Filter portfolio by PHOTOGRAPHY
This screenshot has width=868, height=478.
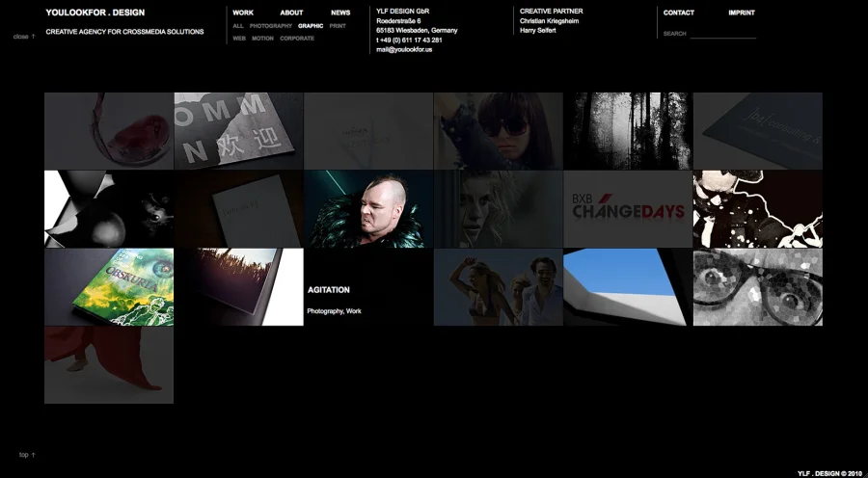tap(270, 26)
